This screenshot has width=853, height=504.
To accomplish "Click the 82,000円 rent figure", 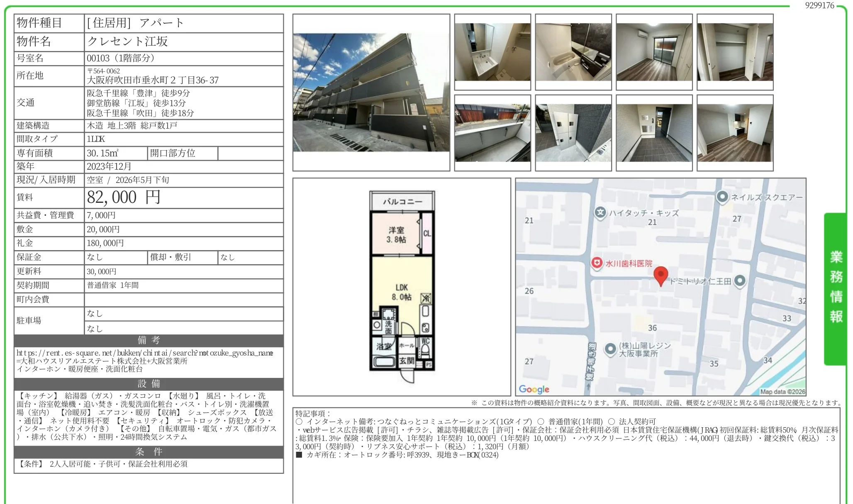I will click(122, 197).
